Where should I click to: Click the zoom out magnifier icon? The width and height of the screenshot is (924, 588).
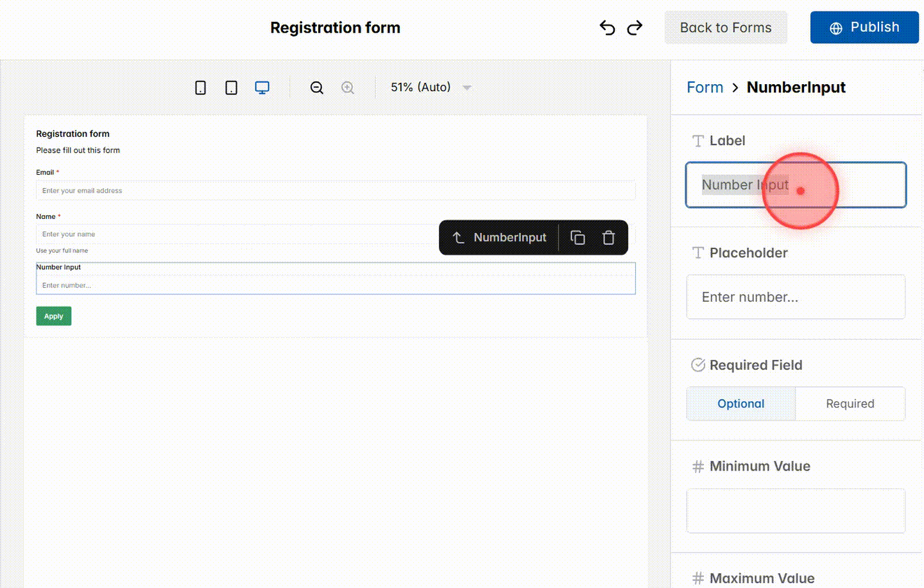pos(316,87)
